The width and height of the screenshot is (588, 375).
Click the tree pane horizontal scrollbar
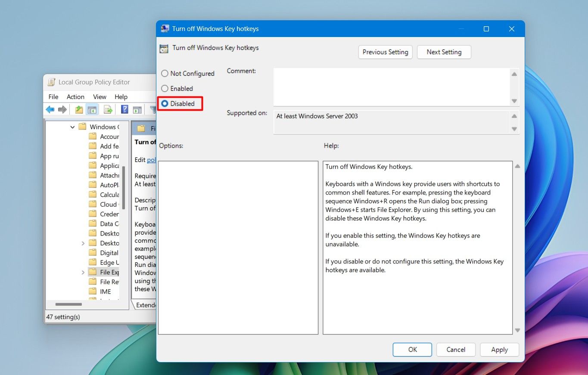(69, 304)
